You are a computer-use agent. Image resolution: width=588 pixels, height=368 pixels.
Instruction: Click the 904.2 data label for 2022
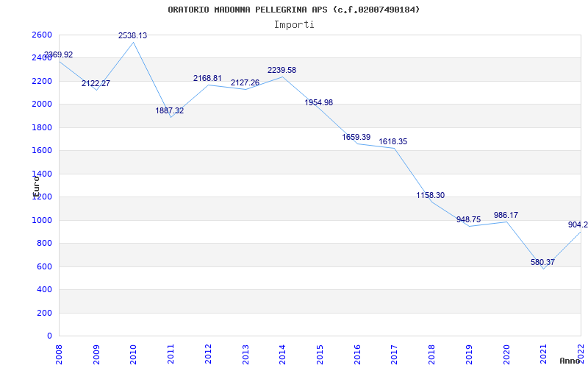pyautogui.click(x=578, y=225)
